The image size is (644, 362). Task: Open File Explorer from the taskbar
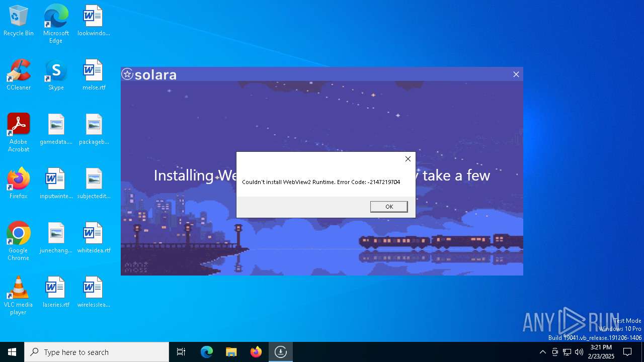(231, 352)
